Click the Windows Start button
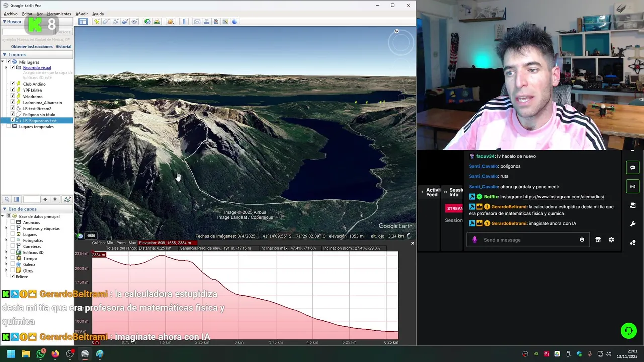The height and width of the screenshot is (362, 644). 11,354
